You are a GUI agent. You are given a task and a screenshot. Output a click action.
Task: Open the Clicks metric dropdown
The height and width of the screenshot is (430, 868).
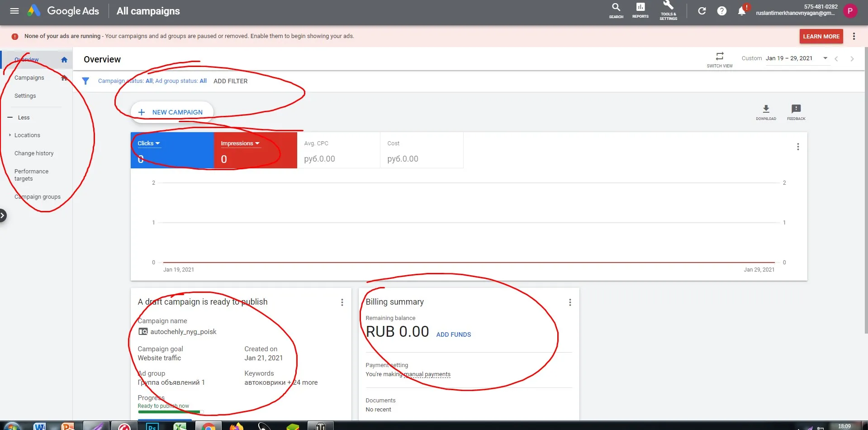[x=149, y=143]
